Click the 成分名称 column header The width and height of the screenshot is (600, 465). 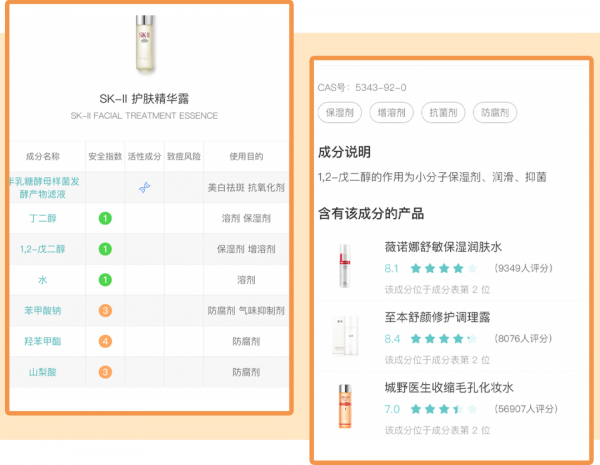coord(42,156)
